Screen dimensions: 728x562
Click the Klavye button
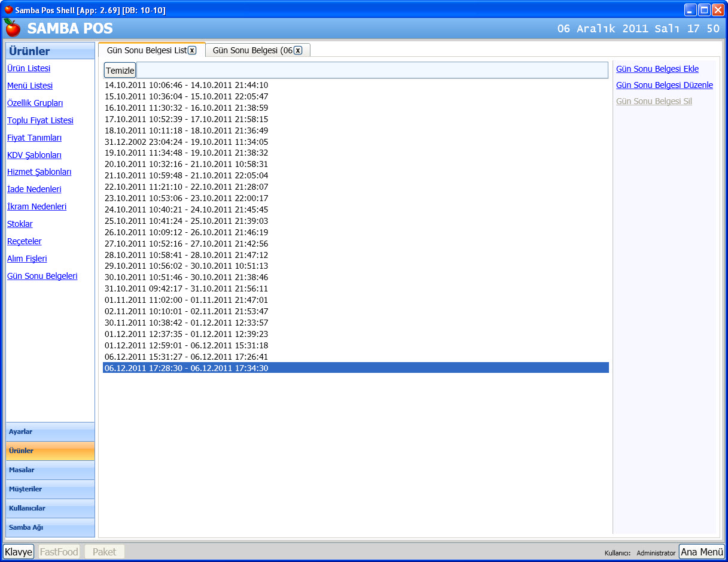click(x=18, y=551)
